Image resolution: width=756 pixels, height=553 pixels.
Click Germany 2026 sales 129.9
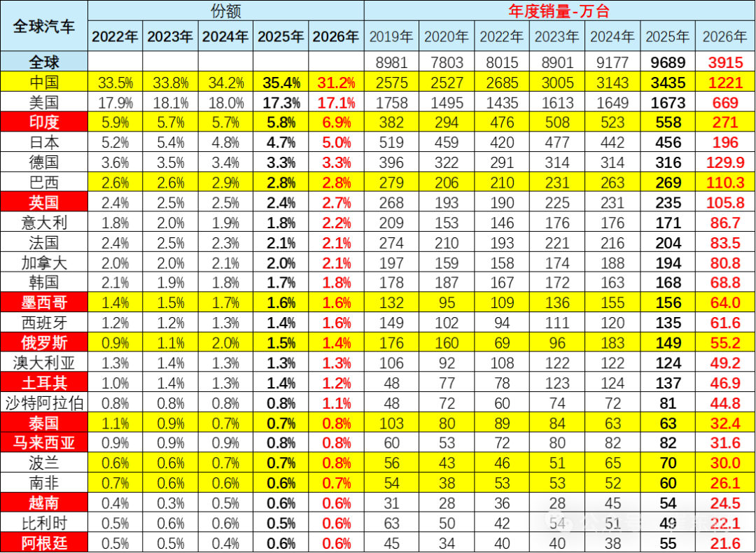[x=725, y=162]
